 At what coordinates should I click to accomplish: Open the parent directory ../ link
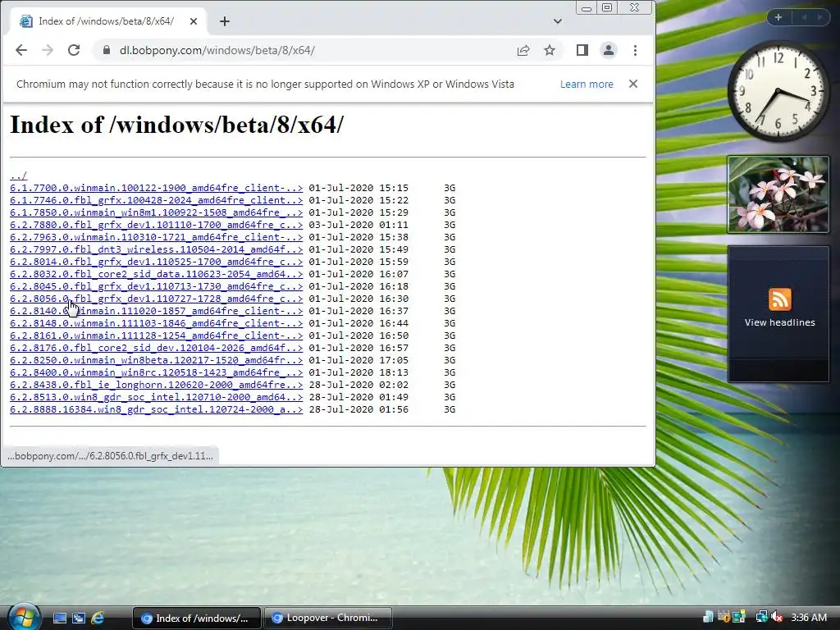(18, 176)
